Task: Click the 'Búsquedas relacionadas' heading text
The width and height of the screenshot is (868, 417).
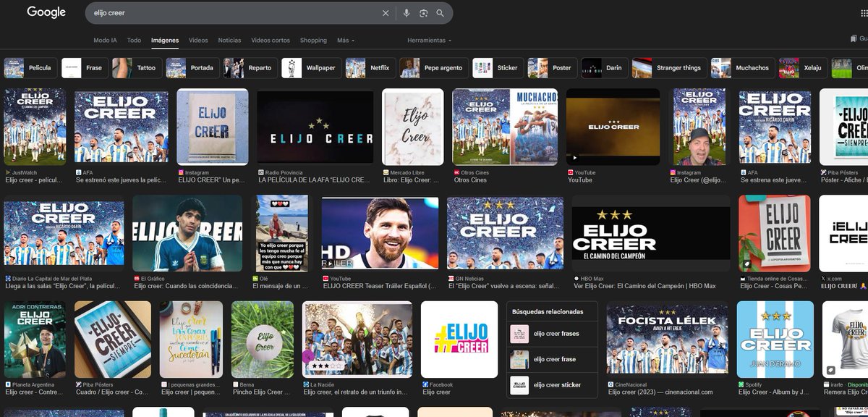Action: [548, 311]
